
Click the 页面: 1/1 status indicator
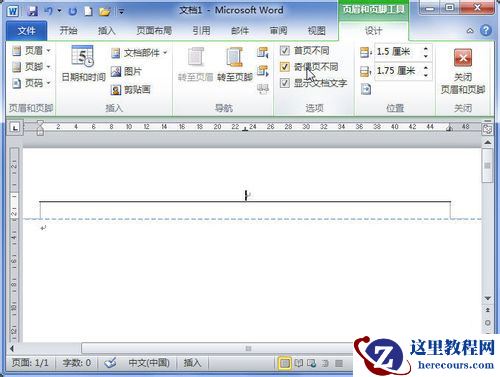30,363
